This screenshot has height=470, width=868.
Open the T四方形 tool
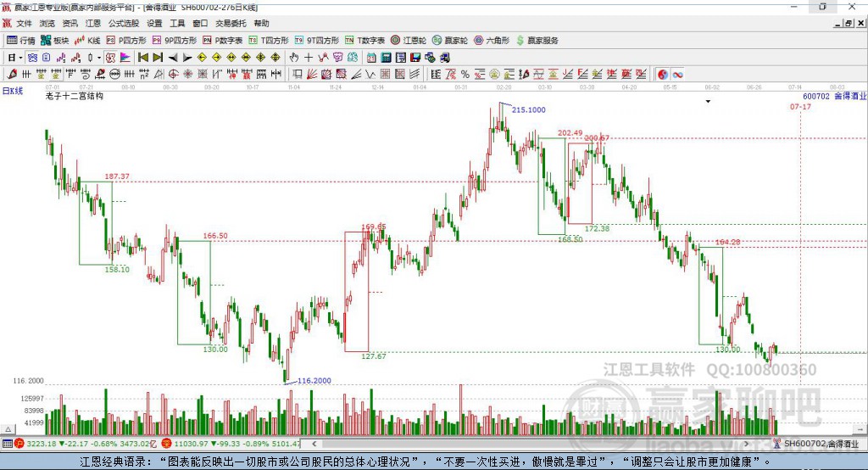click(x=269, y=41)
